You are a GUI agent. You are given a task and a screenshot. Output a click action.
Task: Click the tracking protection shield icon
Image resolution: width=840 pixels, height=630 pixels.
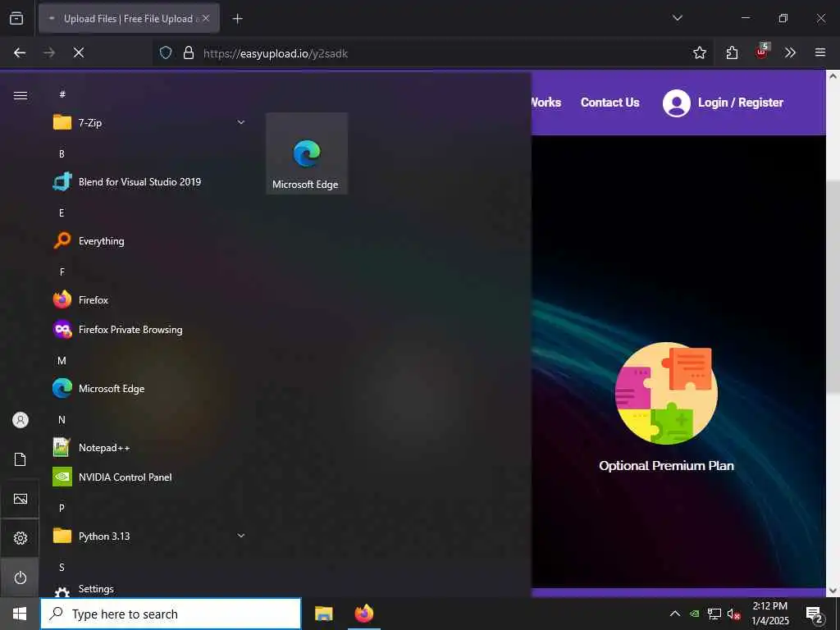click(x=166, y=52)
